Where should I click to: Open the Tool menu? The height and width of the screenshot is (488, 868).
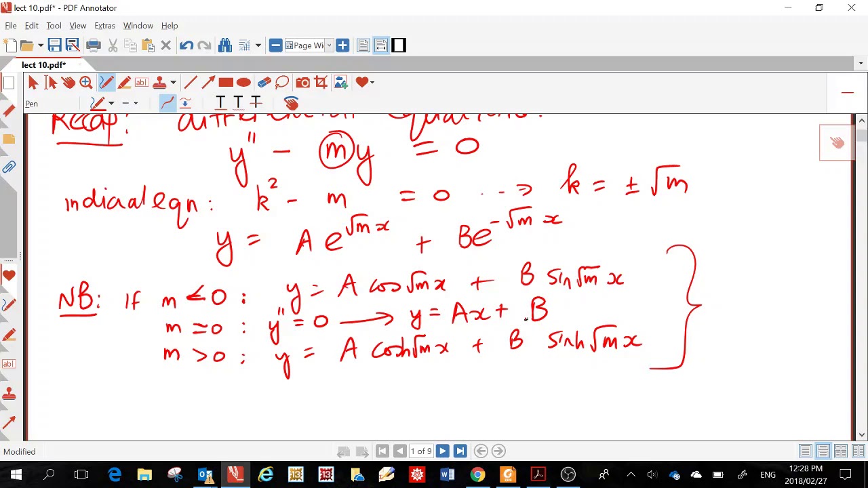tap(54, 26)
